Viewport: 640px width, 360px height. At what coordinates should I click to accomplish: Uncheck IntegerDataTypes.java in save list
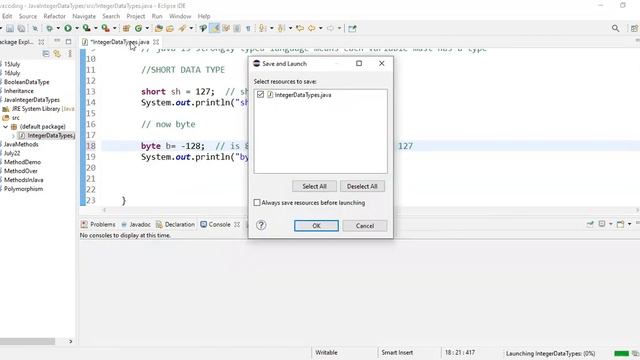[x=260, y=95]
